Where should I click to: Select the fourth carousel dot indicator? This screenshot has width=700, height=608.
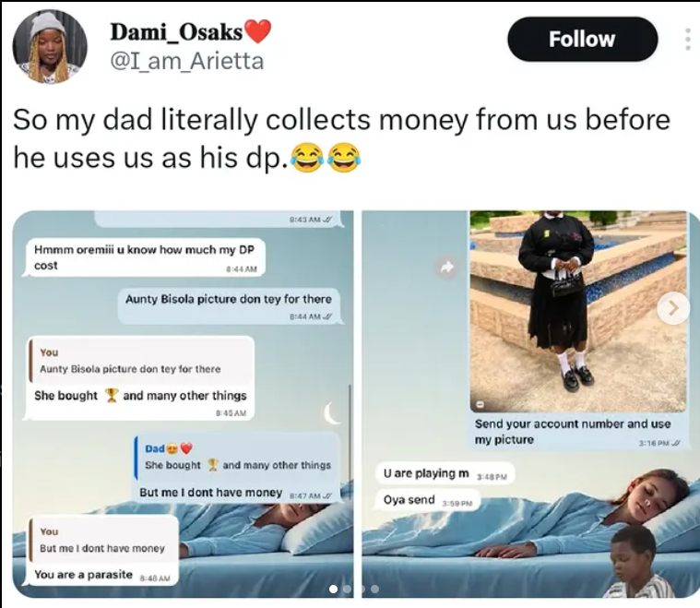click(x=375, y=590)
